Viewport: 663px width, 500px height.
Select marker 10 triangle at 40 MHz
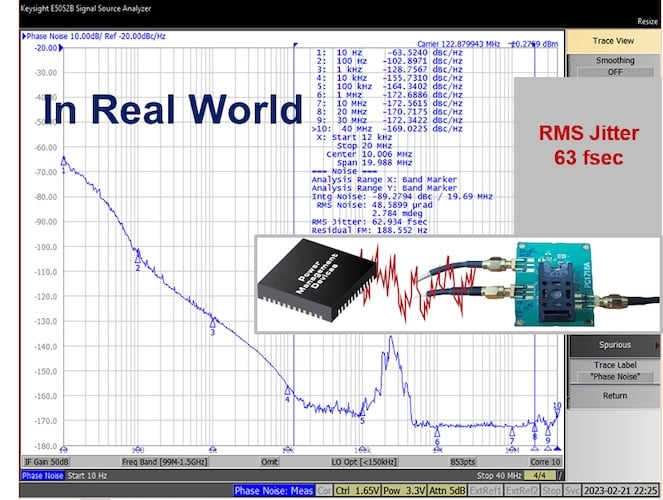click(x=557, y=413)
